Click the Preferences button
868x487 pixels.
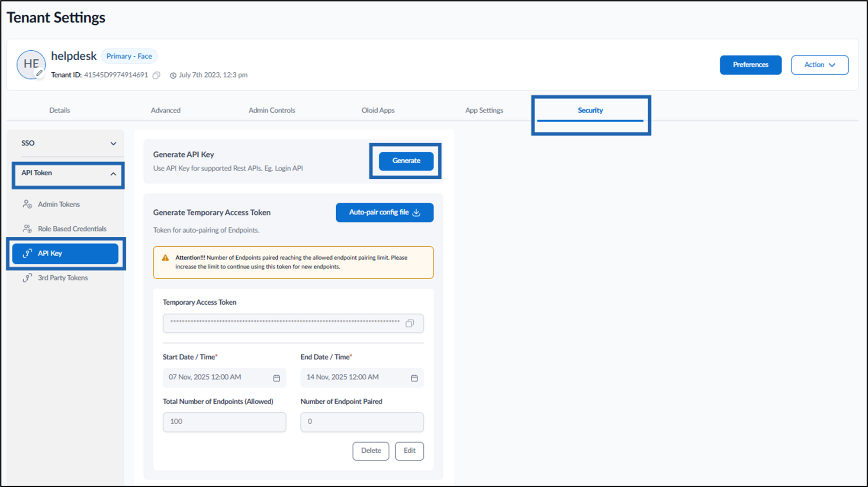tap(751, 65)
